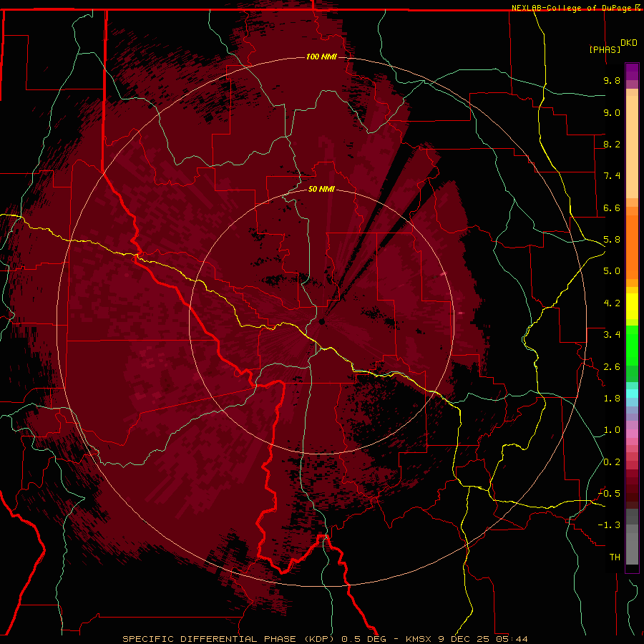
Task: Click the 9.8 value on color scale
Action: click(612, 80)
